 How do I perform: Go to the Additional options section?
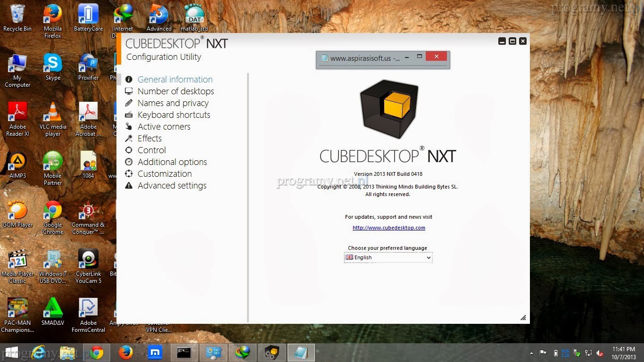click(x=172, y=162)
